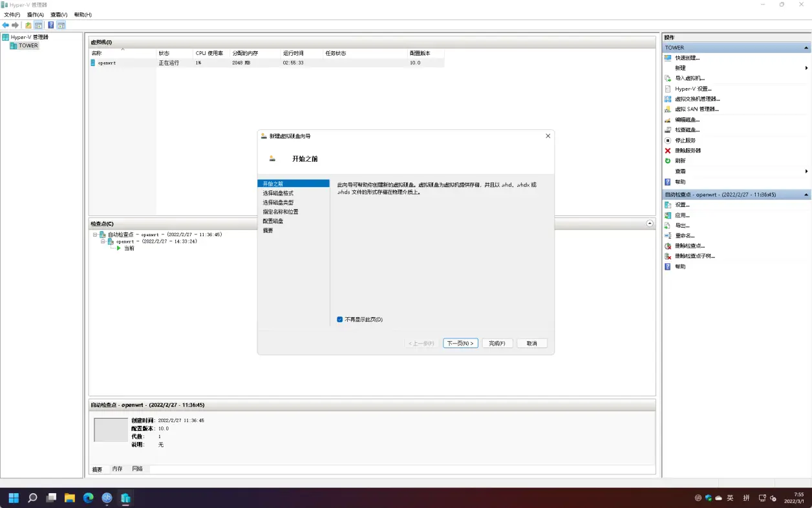Switch to the 网络 tab
The width and height of the screenshot is (812, 508).
coord(138,469)
